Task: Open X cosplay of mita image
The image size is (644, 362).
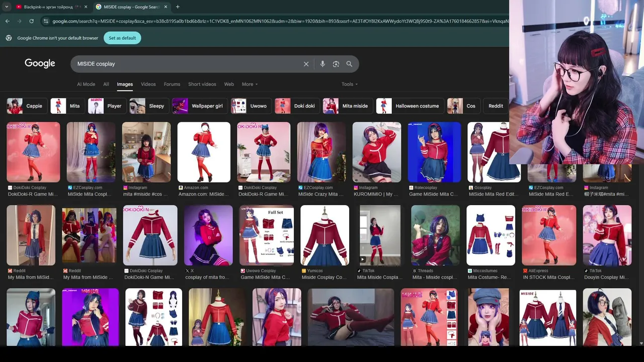Action: coord(208,235)
